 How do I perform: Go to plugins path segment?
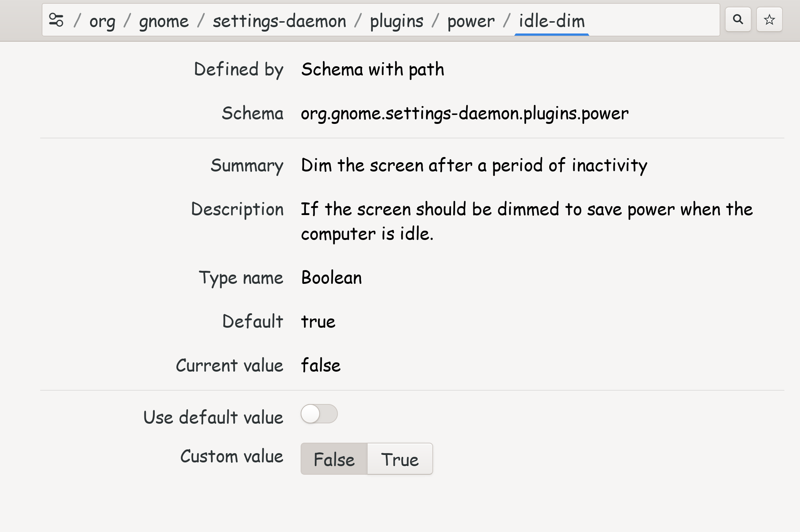(396, 21)
